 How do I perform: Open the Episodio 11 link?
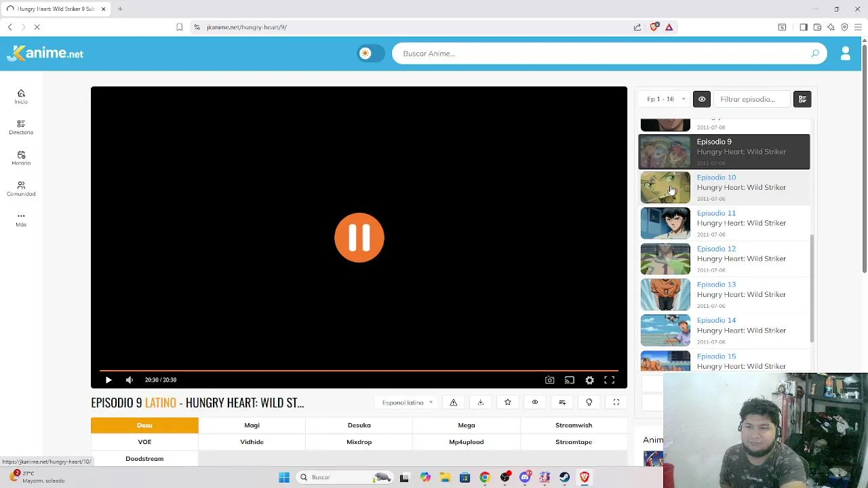click(716, 213)
